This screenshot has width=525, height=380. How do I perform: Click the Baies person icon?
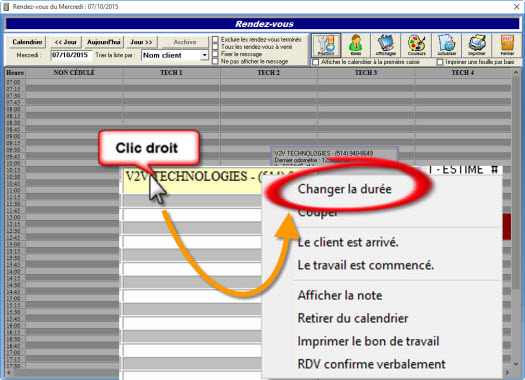click(356, 45)
